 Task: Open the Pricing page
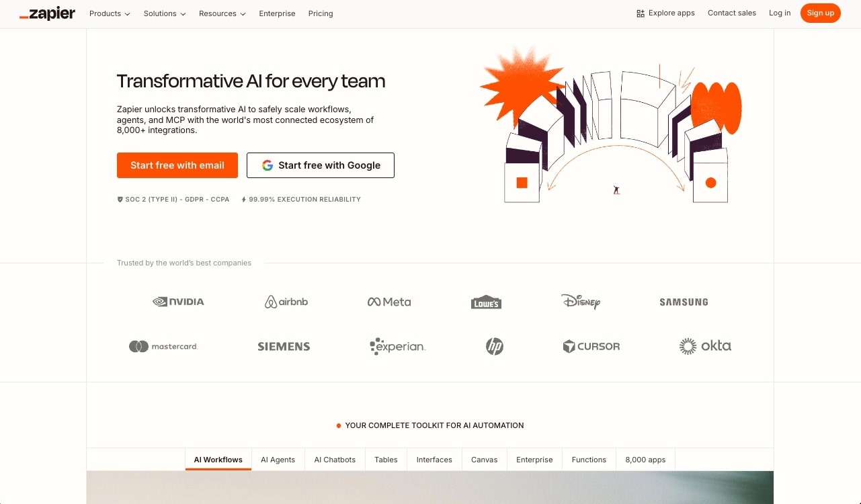click(321, 13)
